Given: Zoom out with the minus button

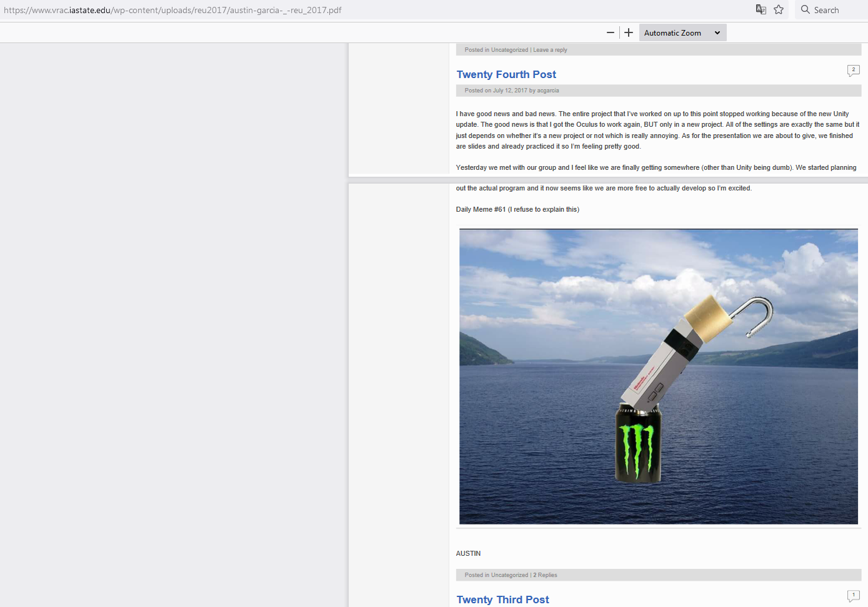Looking at the screenshot, I should point(611,32).
